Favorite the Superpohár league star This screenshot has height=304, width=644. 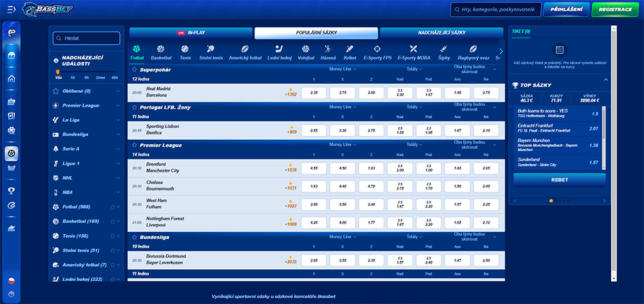135,70
